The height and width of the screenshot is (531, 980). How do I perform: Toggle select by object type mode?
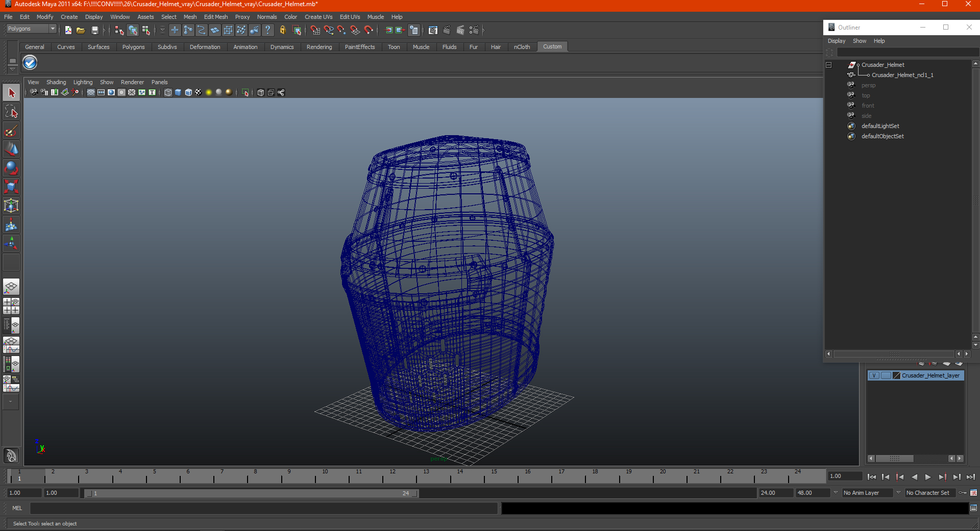[x=133, y=31]
